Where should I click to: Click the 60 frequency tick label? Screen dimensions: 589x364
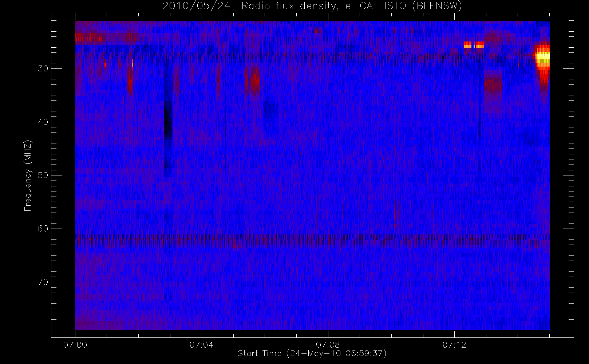[x=43, y=229]
